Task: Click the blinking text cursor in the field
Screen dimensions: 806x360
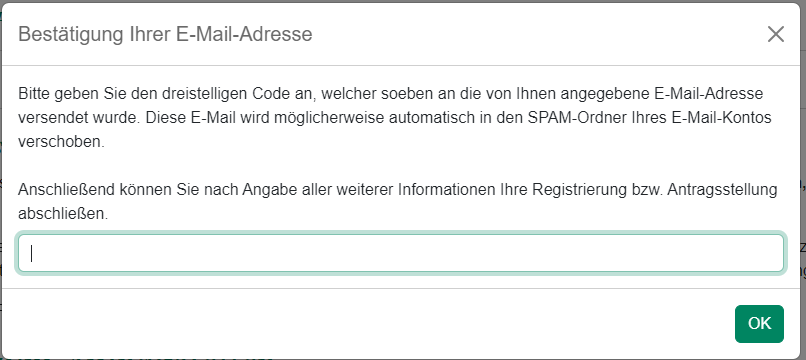Action: click(32, 253)
